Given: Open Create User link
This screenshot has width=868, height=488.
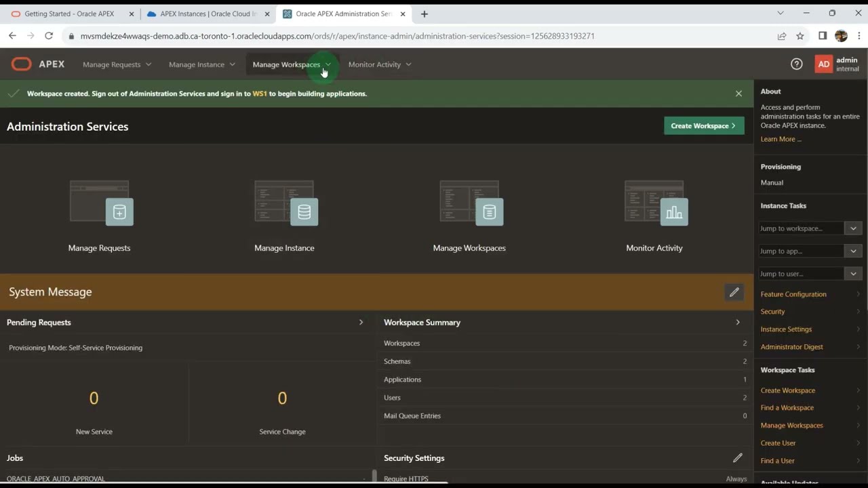Looking at the screenshot, I should pos(778,443).
